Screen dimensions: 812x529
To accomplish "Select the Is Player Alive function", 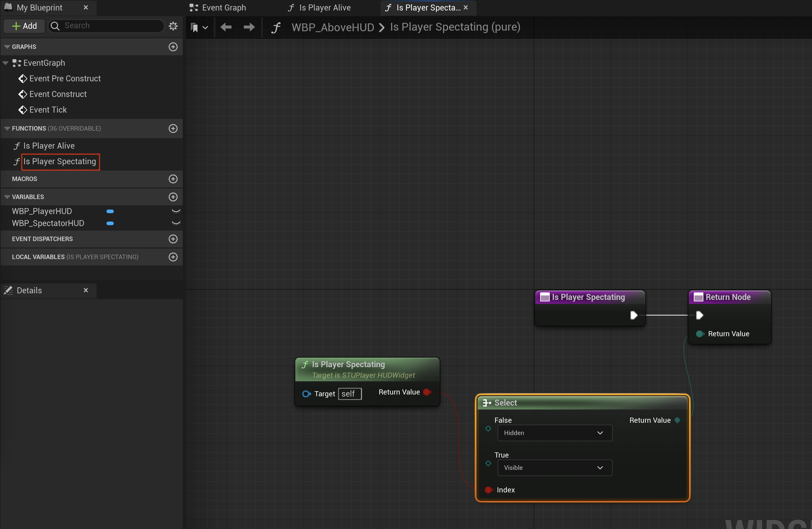I will pos(49,146).
